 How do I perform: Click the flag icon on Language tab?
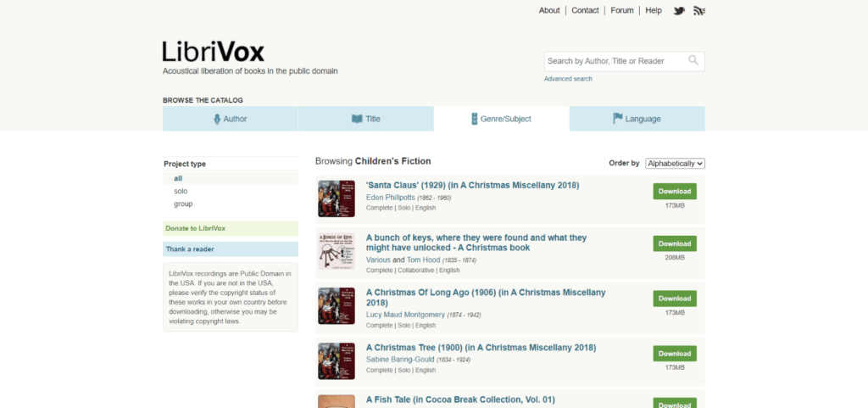coord(618,119)
